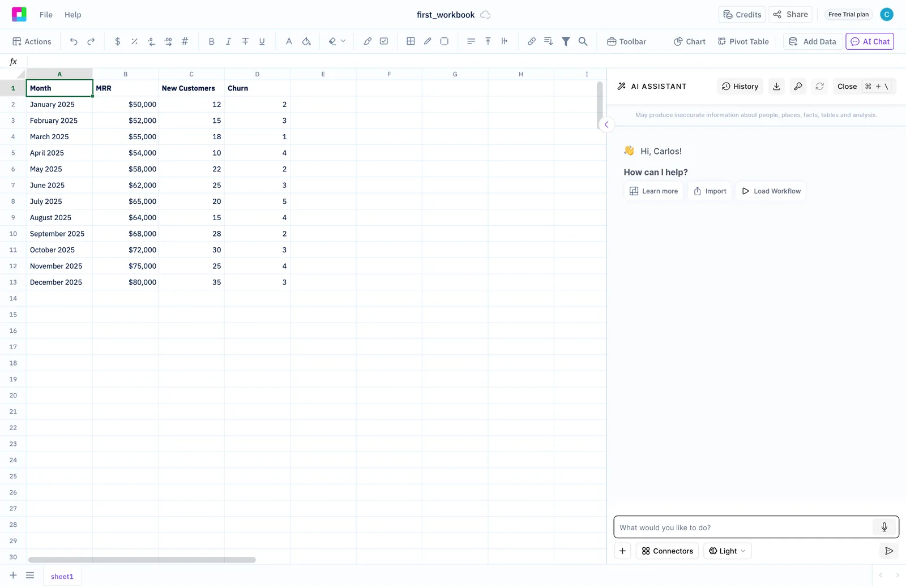Decrease decimal places in the toolbar
Screen dimensions: 906x588
pyautogui.click(x=151, y=41)
